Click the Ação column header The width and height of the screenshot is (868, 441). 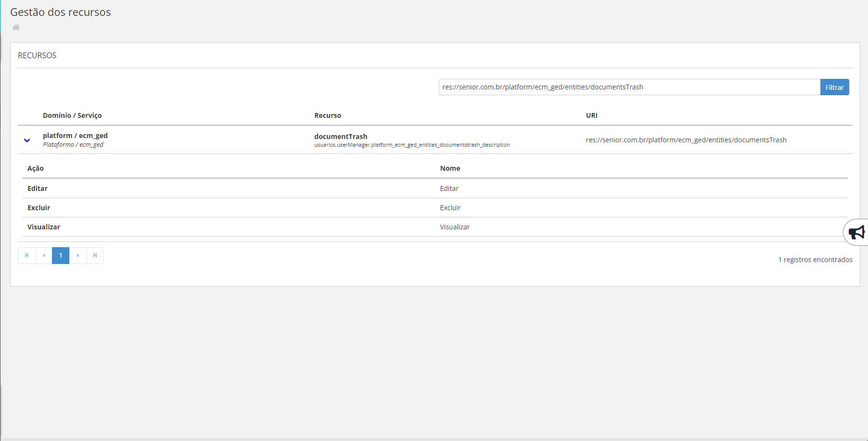pyautogui.click(x=36, y=168)
